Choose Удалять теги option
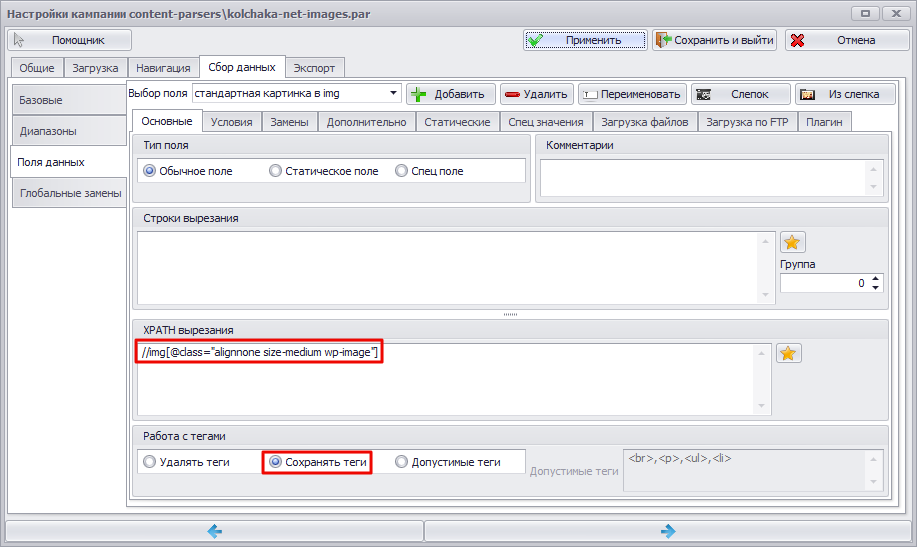The height and width of the screenshot is (547, 917). (150, 462)
